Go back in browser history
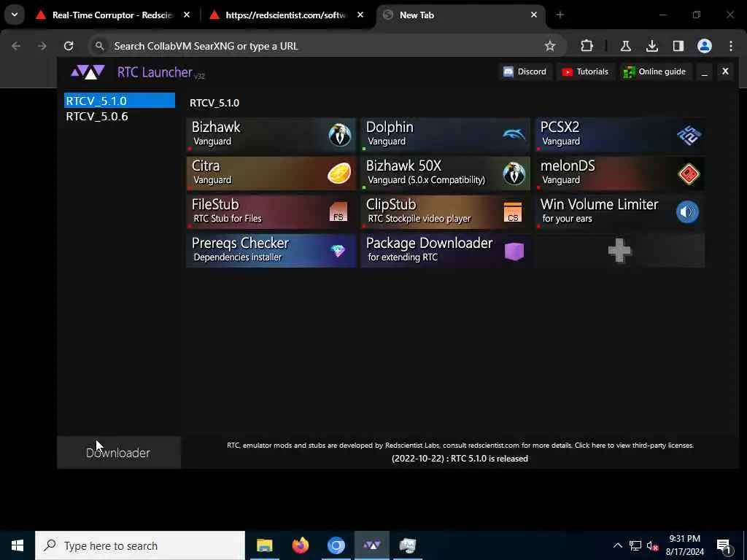 pos(16,46)
